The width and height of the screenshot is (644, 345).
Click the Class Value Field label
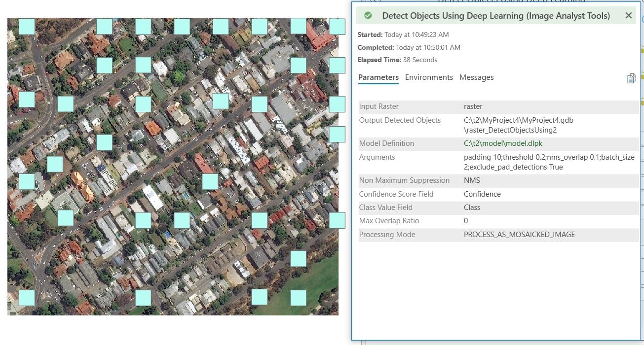386,207
